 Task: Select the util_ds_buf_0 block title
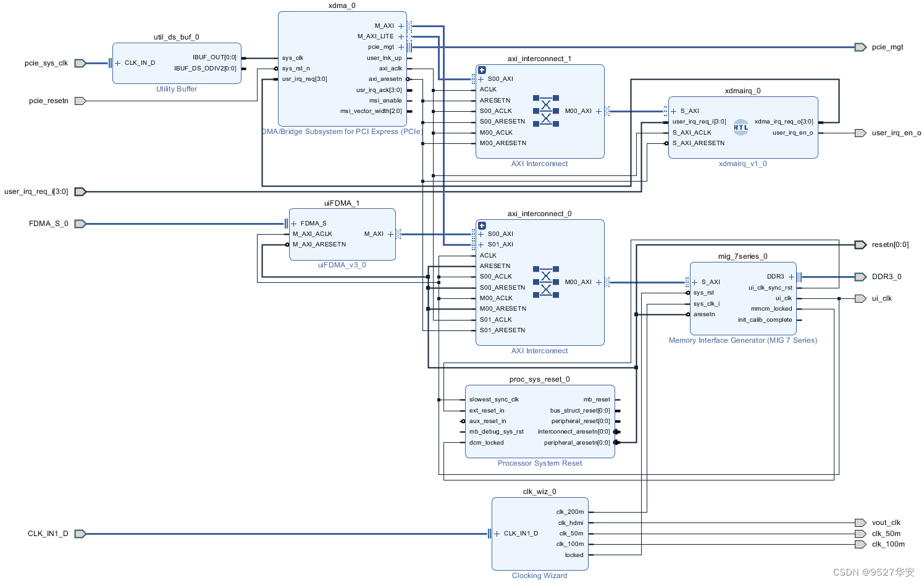click(x=177, y=37)
